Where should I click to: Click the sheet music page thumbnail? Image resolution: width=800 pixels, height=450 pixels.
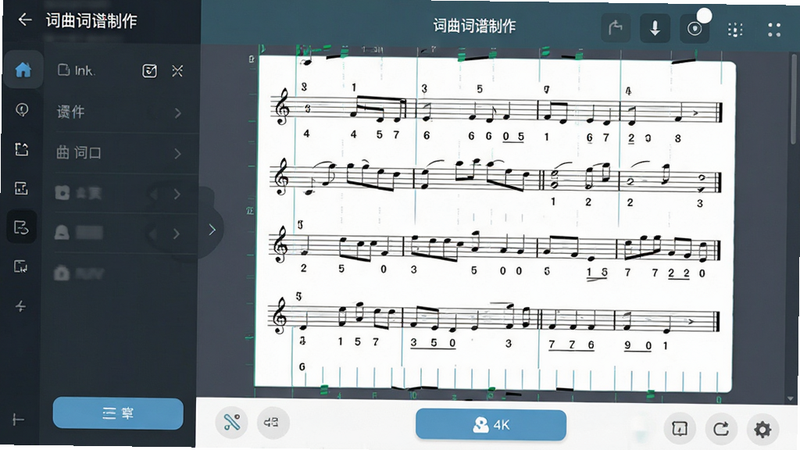click(494, 223)
